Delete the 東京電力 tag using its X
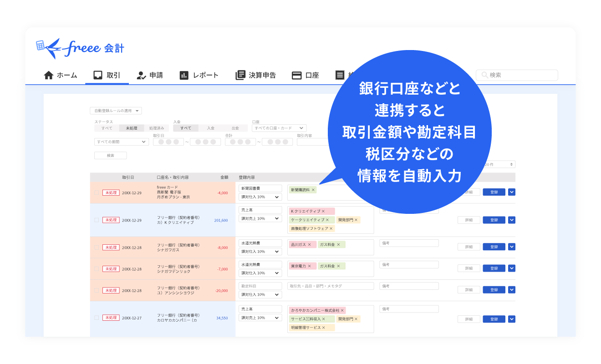Screen dimensions: 601x364 point(309,266)
